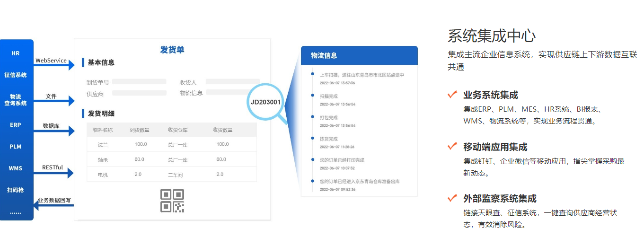Click the 系统集成中心 heading
The image size is (644, 246).
(492, 36)
